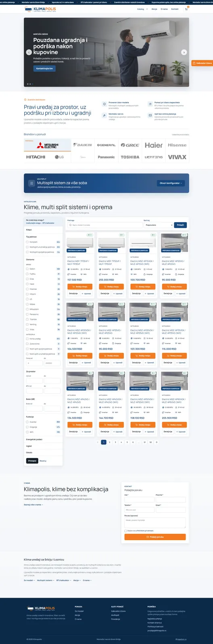Click Otvori konfigurator button
Screen dimensions: 213x644
(171, 183)
